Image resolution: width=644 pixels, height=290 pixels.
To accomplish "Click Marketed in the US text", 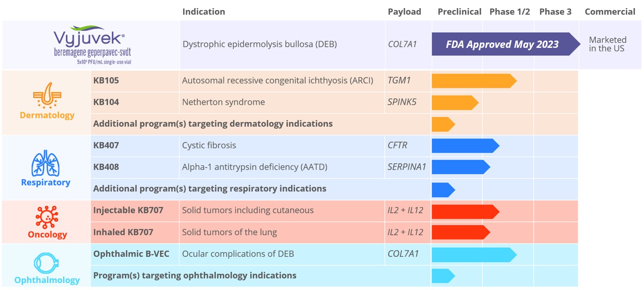I will pyautogui.click(x=607, y=44).
